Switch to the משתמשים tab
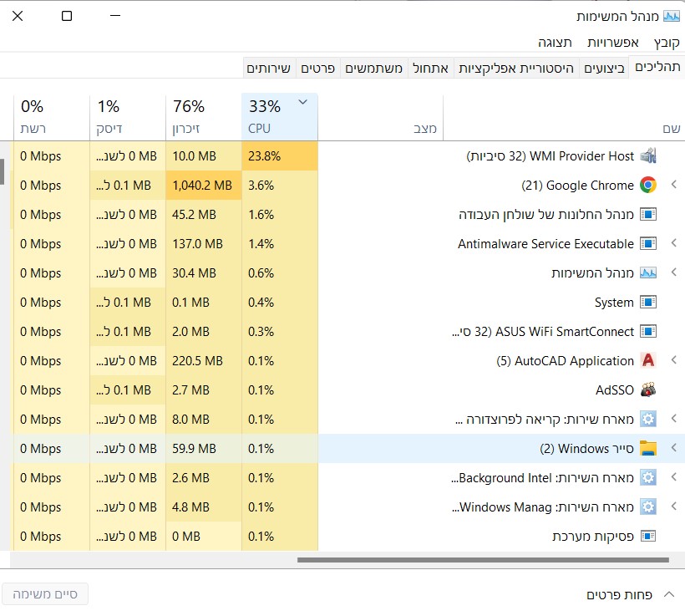The width and height of the screenshot is (685, 616). [374, 69]
